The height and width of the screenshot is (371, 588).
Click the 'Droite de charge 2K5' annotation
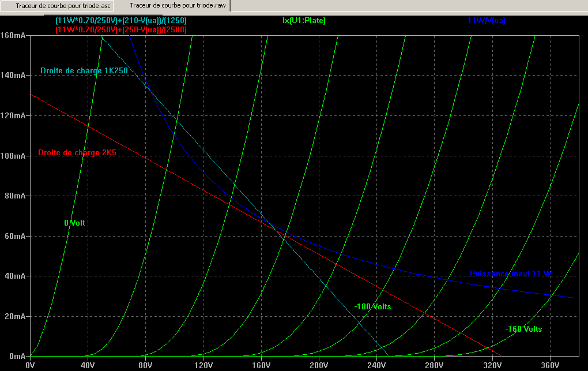tap(77, 152)
